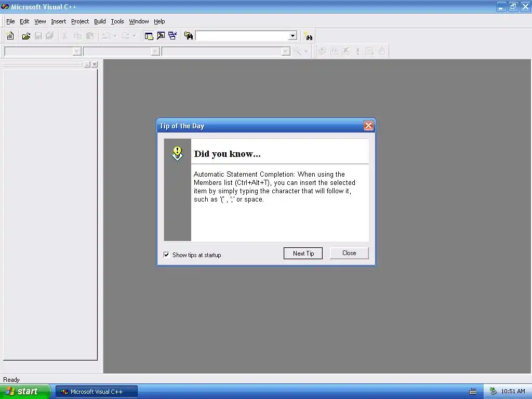
Task: Click the Execute Program exclamation icon
Action: coord(357,51)
